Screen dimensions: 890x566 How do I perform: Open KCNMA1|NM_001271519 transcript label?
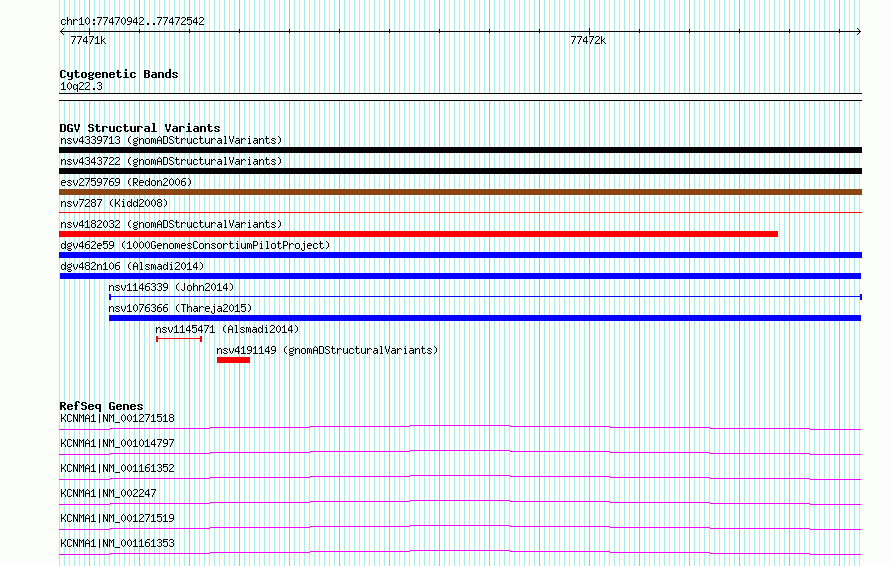point(117,518)
